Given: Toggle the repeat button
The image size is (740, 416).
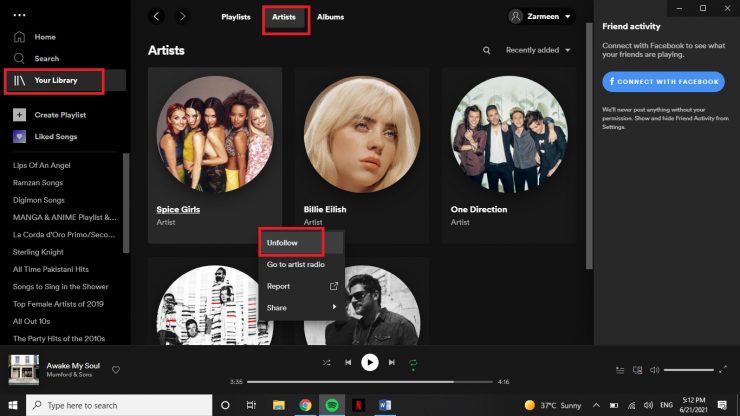Looking at the screenshot, I should [x=413, y=363].
